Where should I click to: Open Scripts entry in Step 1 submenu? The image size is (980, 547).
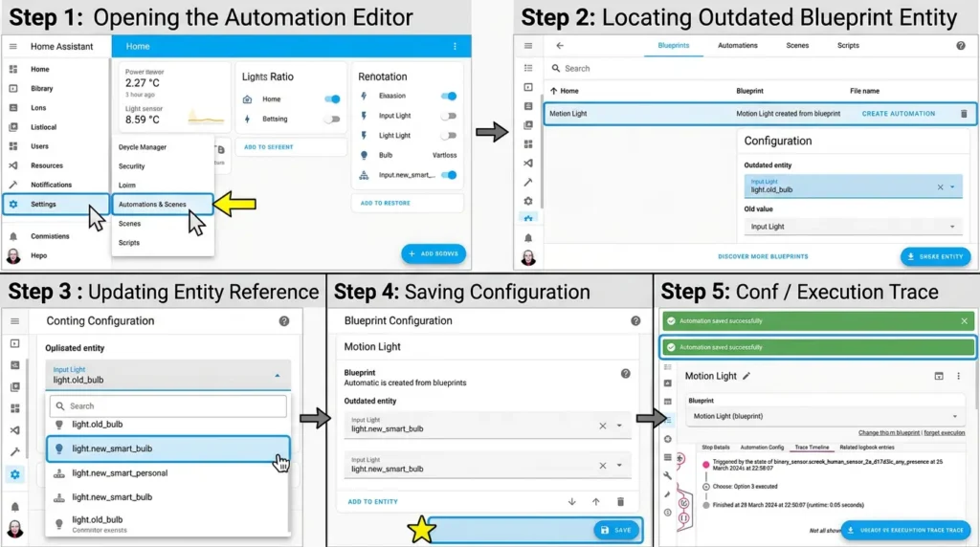129,242
